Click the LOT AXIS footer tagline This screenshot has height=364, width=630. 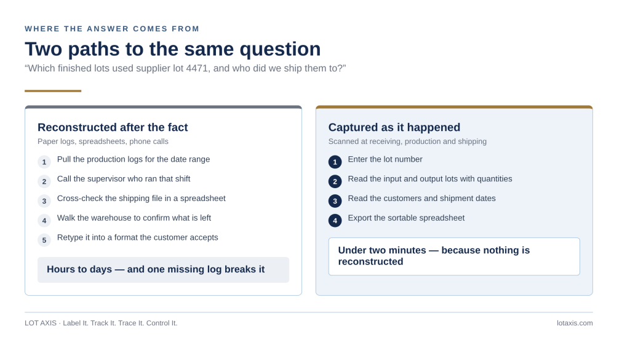coord(101,323)
